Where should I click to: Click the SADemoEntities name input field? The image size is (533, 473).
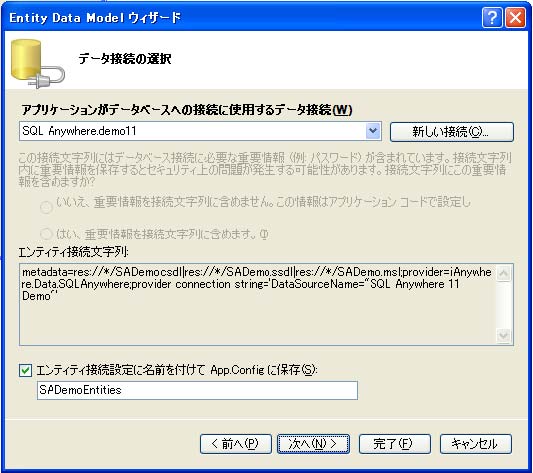point(197,390)
